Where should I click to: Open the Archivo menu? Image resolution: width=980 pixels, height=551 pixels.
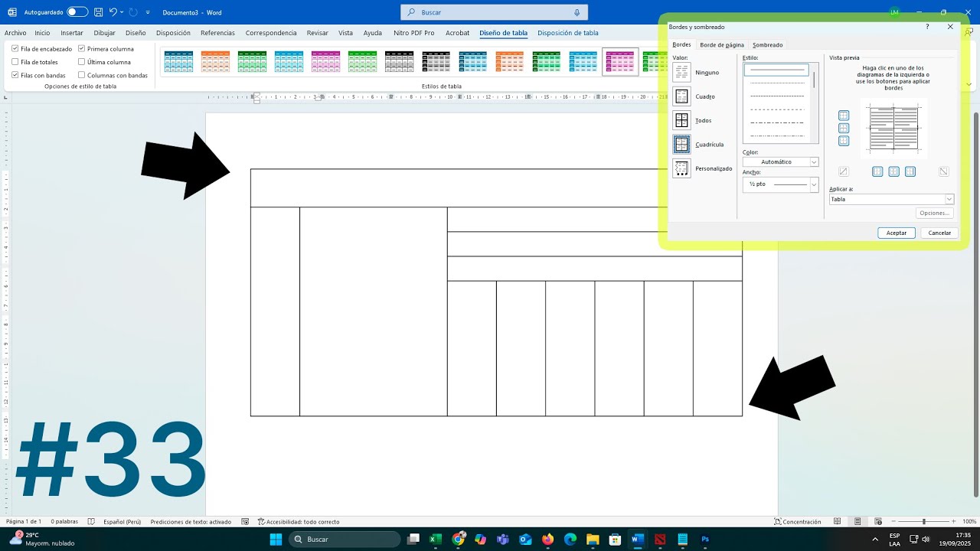coord(15,33)
